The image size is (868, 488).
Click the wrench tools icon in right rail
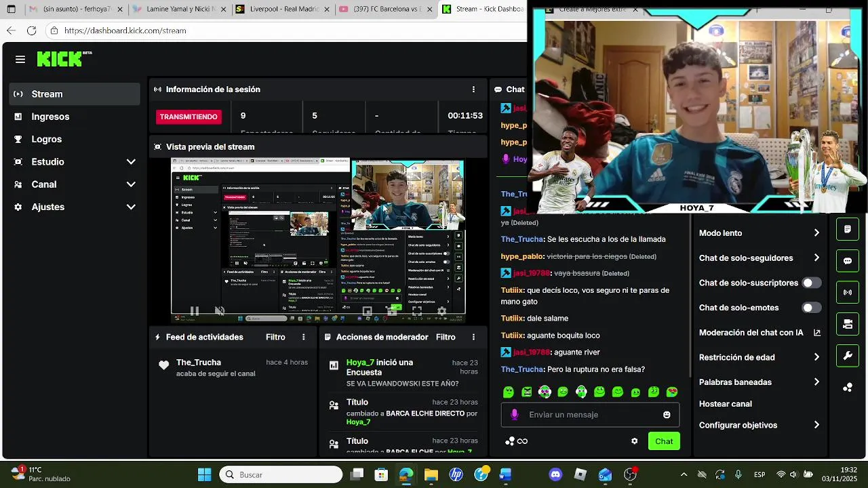click(848, 356)
